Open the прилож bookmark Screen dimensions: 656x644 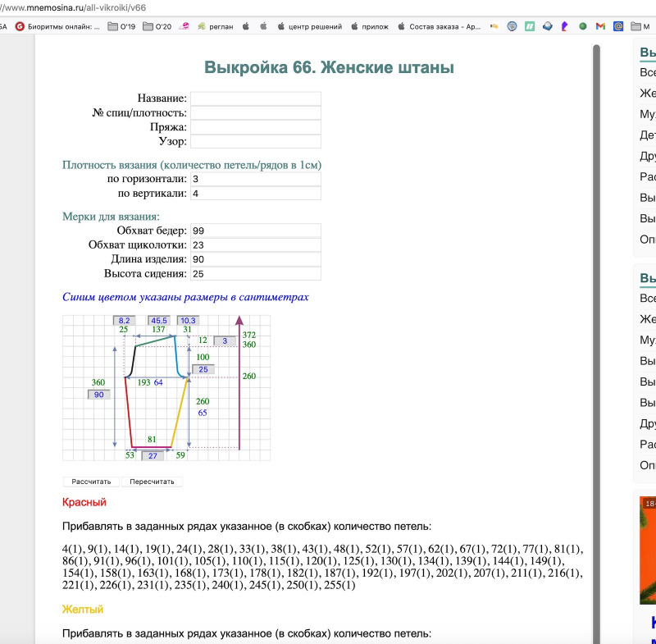[x=368, y=26]
